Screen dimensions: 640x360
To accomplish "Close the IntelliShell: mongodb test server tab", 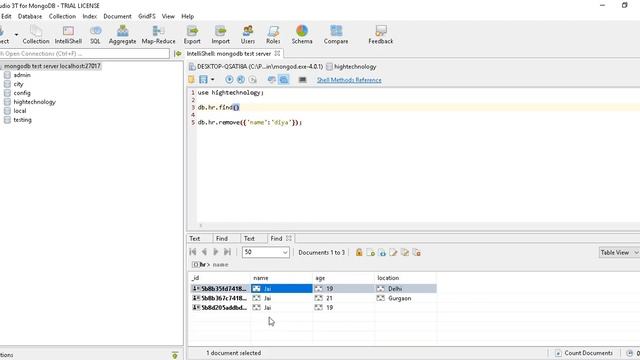I will [x=277, y=53].
